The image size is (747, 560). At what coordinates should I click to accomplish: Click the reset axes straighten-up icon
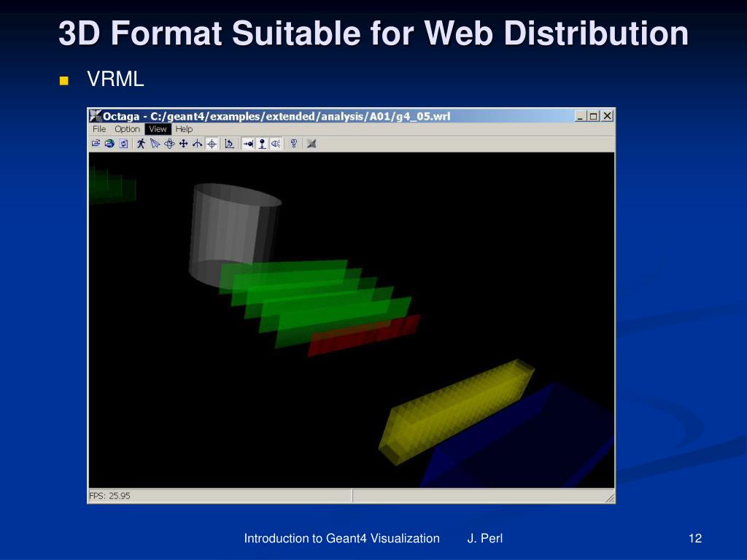pyautogui.click(x=229, y=144)
